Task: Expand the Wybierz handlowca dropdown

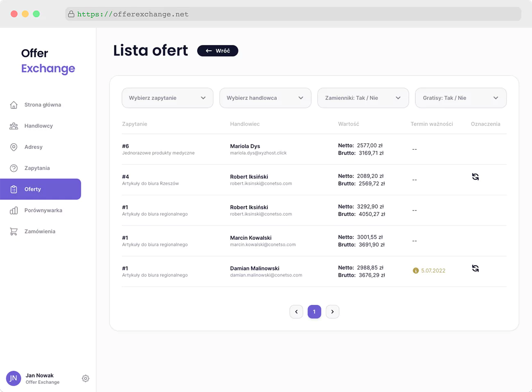Action: tap(265, 98)
